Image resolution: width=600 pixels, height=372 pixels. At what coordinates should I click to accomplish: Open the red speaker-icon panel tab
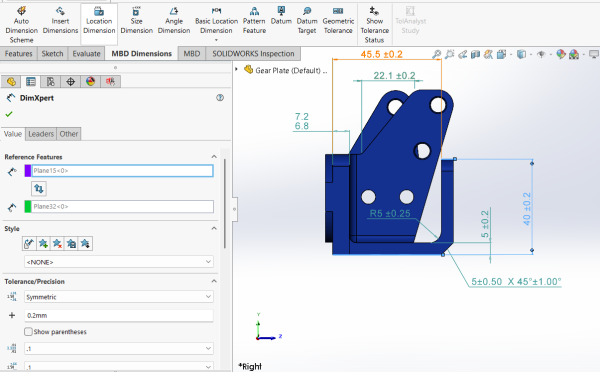pos(110,82)
